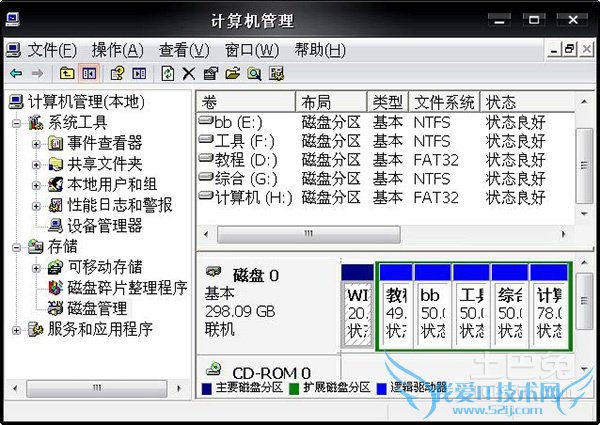
Task: Click the 类型 column header
Action: point(388,102)
